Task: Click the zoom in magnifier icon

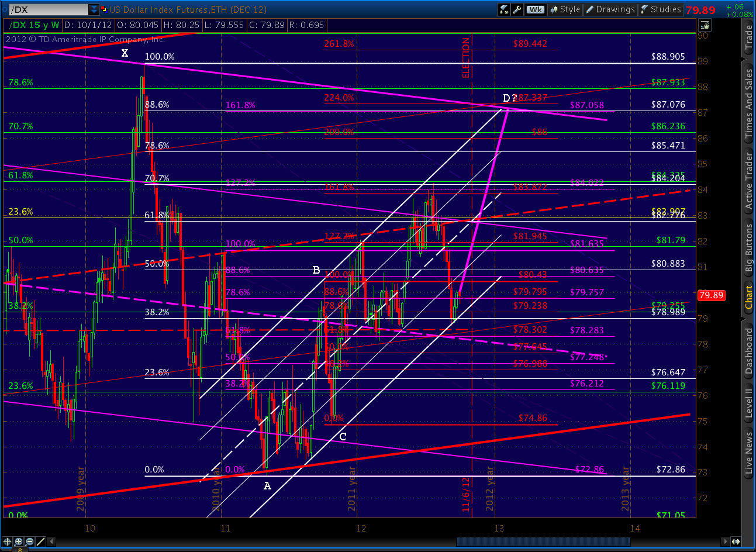Action: [x=19, y=541]
